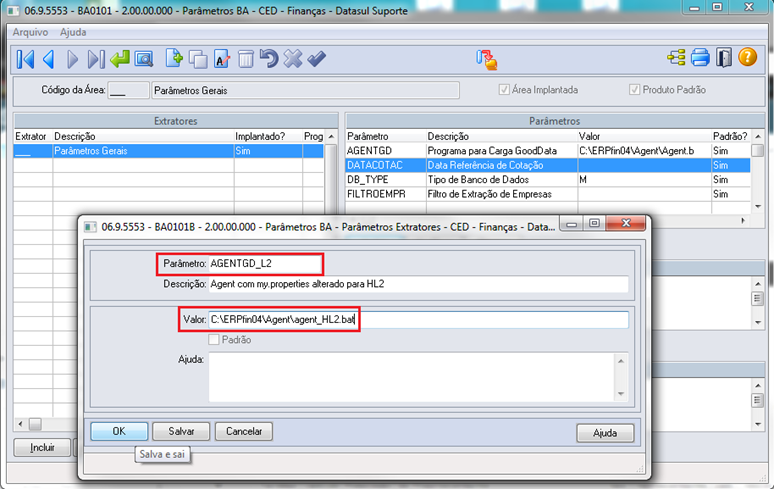The width and height of the screenshot is (774, 489).
Task: Close the BA0101B parameters dialog
Action: pyautogui.click(x=625, y=224)
